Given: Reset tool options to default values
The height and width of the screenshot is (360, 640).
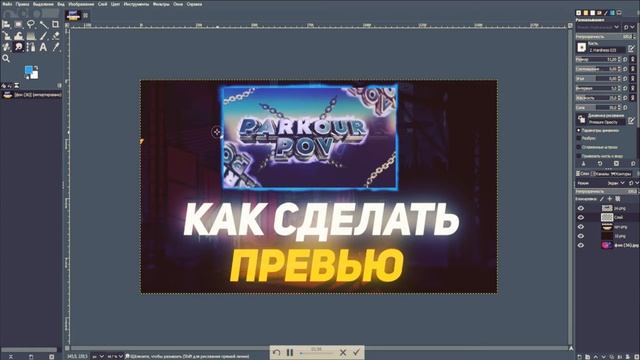Looking at the screenshot, I should pos(633,164).
